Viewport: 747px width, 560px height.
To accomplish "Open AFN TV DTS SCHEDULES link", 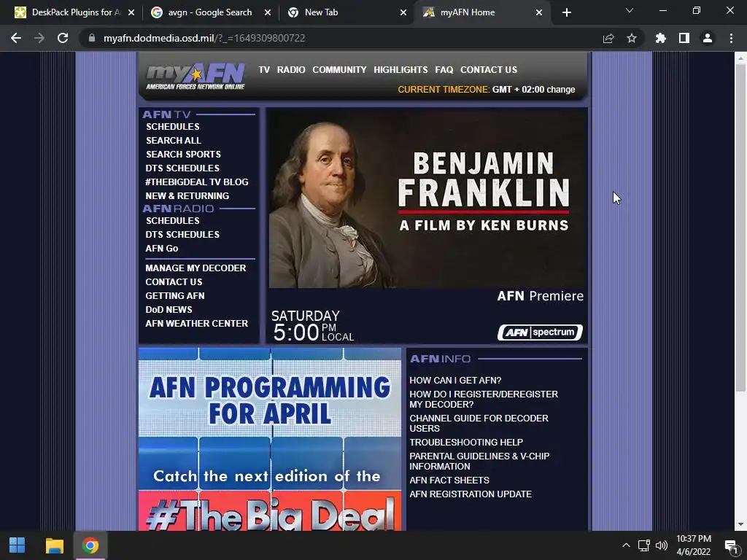I will pos(182,168).
